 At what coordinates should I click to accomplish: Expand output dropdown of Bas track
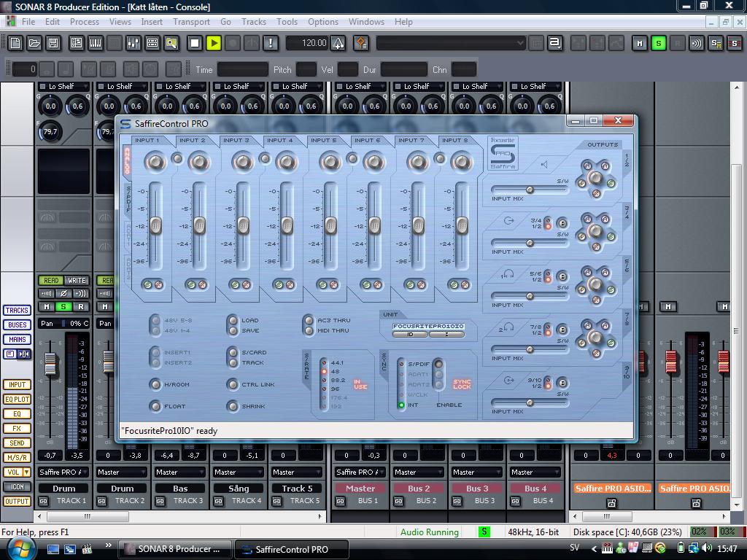click(x=180, y=472)
